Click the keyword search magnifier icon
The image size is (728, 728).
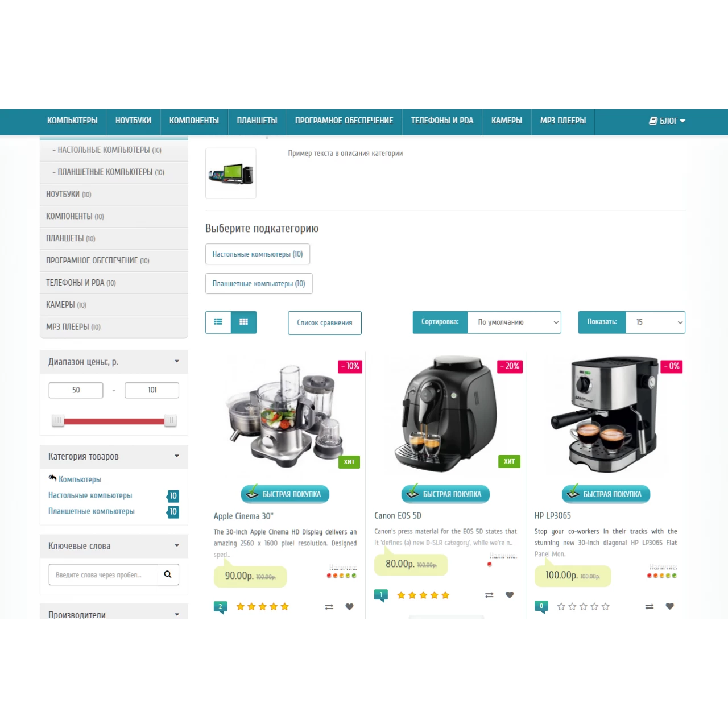click(x=168, y=574)
